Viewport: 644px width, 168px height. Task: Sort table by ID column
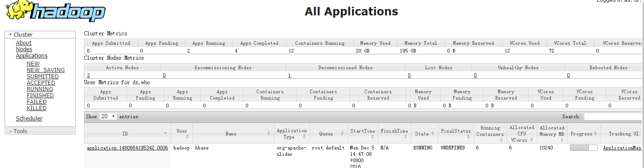pyautogui.click(x=127, y=134)
